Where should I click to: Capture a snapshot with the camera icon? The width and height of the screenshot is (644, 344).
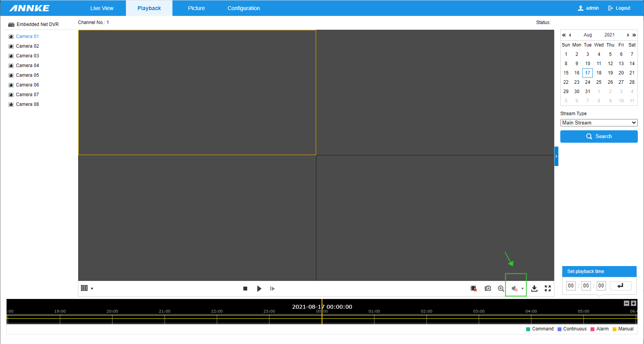click(488, 288)
